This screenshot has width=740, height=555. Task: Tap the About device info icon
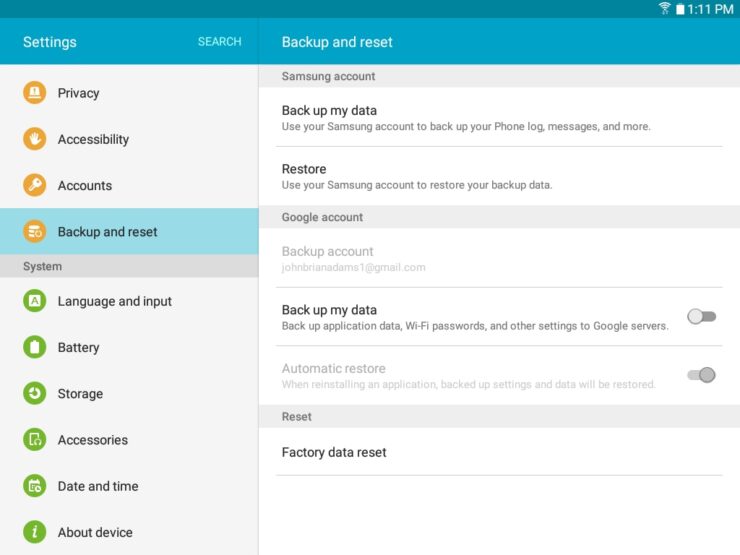point(34,532)
